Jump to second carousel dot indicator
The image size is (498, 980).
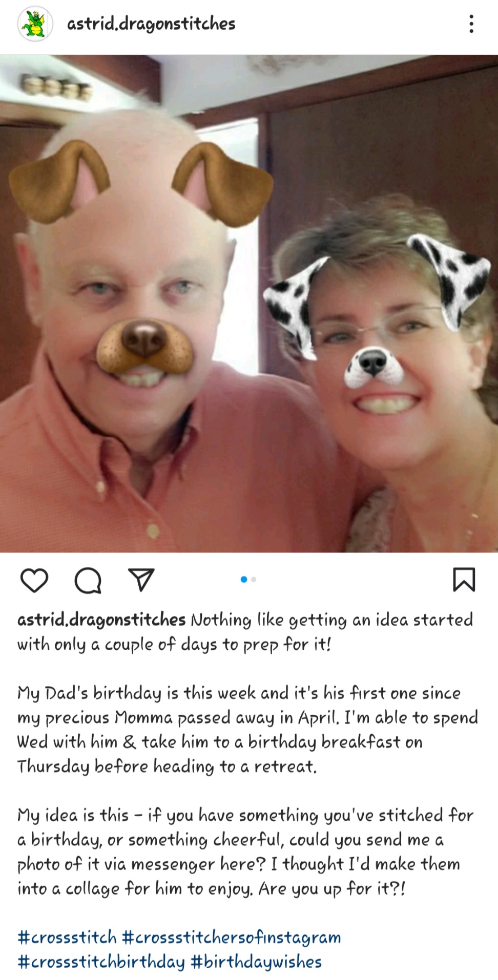254,580
